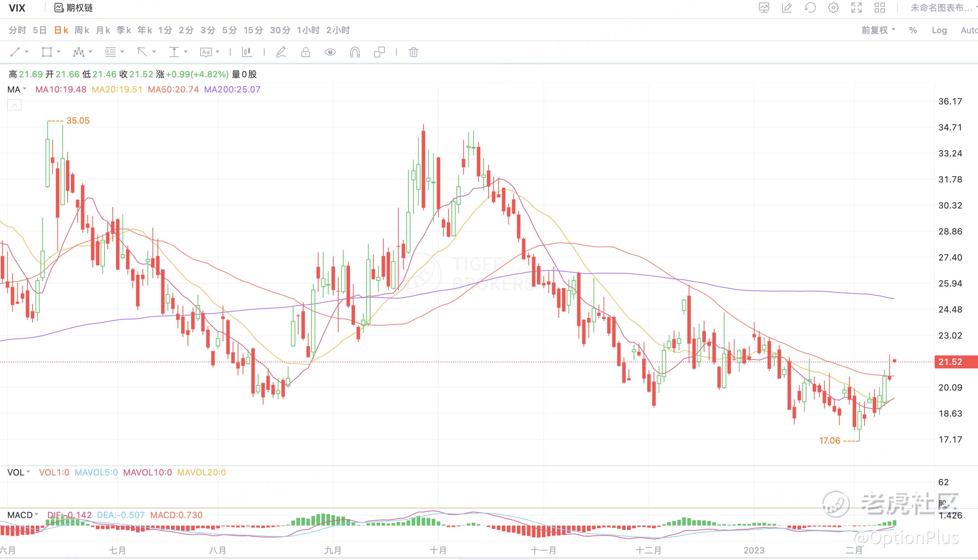Toggle drawings visibility with eye icon
Viewport: 978px width, 560px height.
click(x=330, y=52)
